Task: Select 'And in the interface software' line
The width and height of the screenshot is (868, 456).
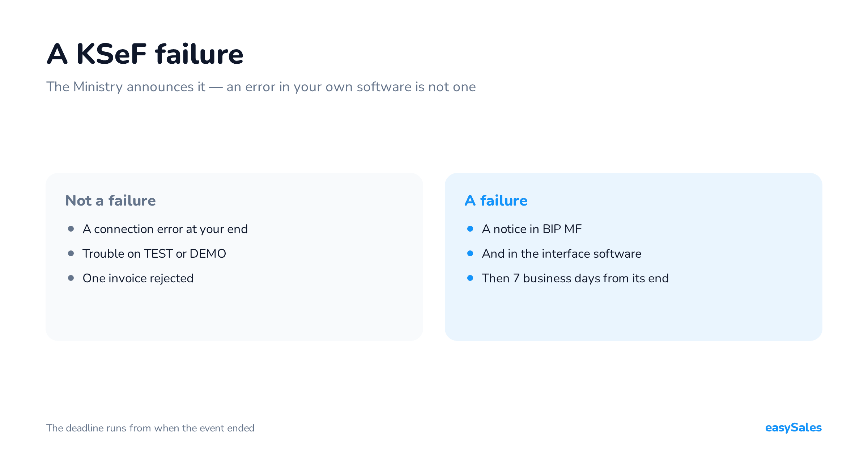Action: (x=562, y=254)
